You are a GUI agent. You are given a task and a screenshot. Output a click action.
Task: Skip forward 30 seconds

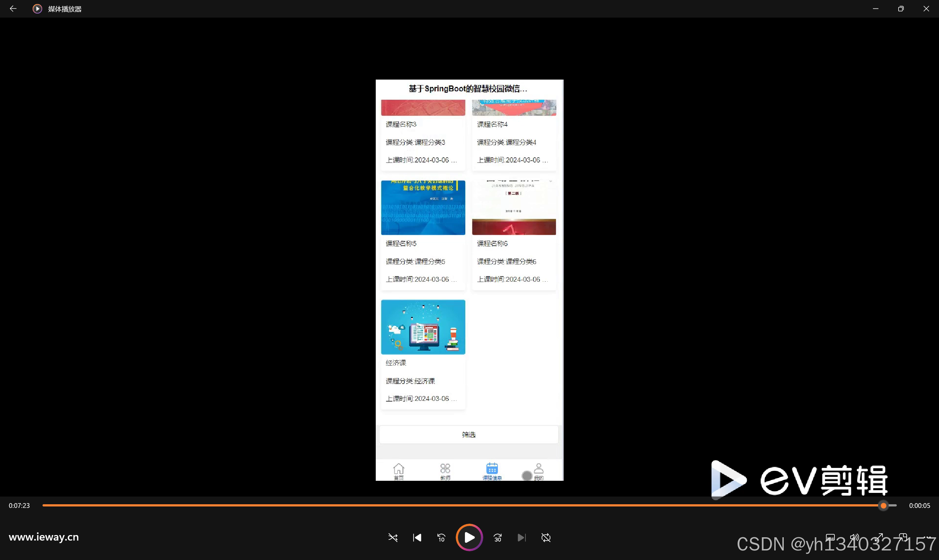498,537
